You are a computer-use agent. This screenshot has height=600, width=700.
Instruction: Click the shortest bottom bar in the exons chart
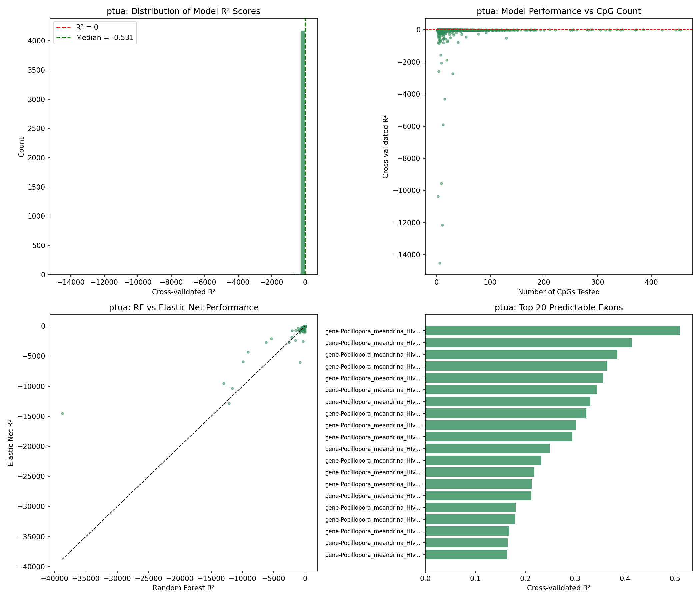click(x=466, y=554)
